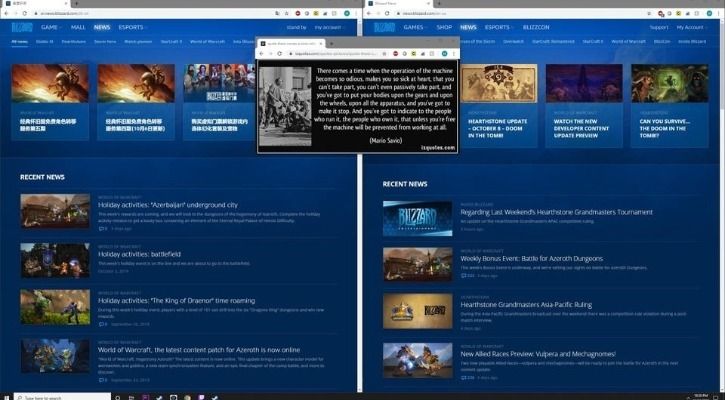Select NEWS in the left window navigation
This screenshot has height=400, width=725.
point(102,27)
